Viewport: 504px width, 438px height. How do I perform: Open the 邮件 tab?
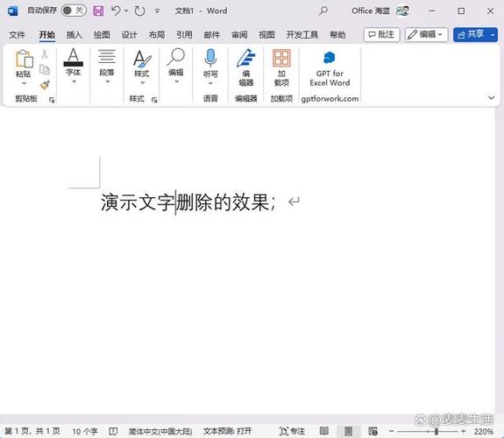click(212, 35)
